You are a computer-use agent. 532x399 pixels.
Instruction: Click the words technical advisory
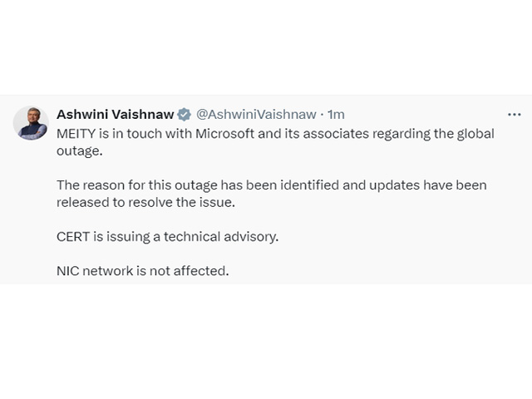coord(221,236)
